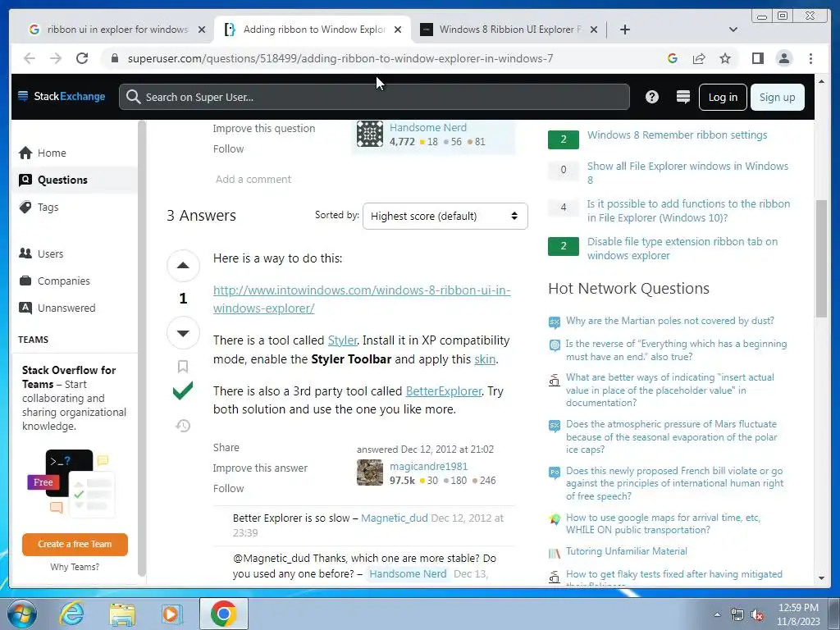Screen dimensions: 840x630
Task: Downvote the answer with the down arrow
Action: point(183,333)
